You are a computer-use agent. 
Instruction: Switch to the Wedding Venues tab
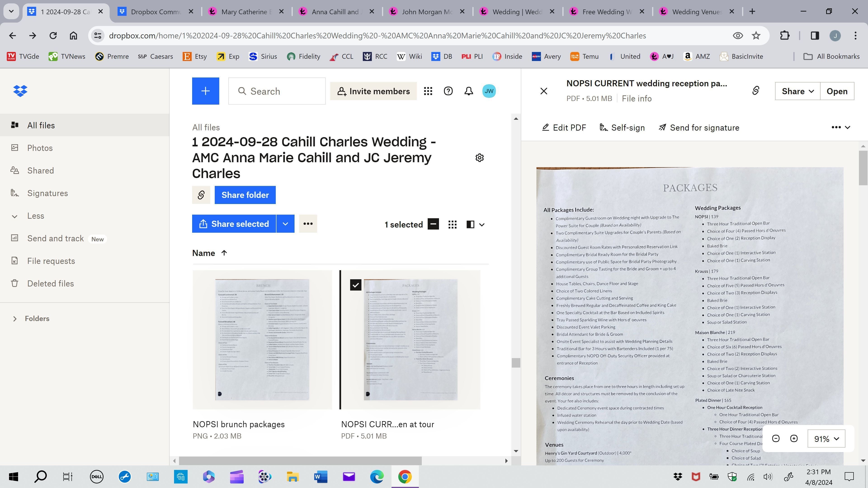694,12
